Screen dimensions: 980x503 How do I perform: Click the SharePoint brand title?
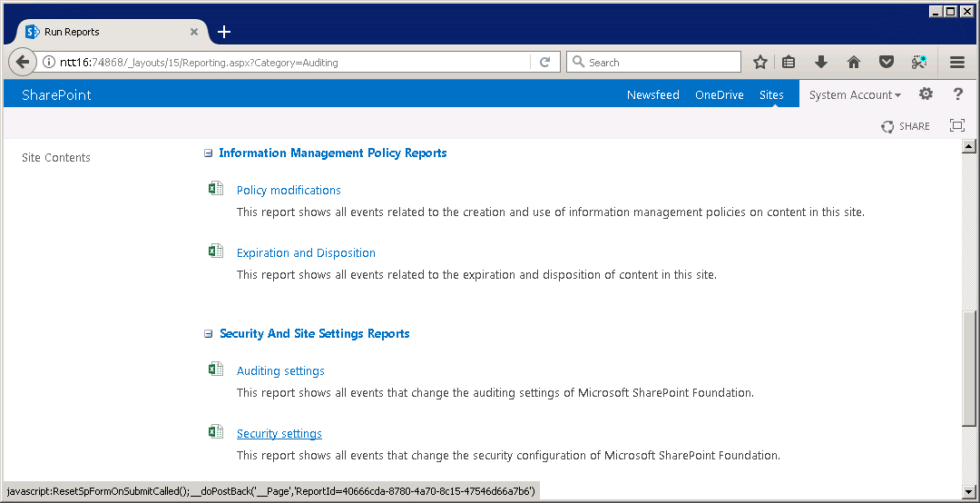click(x=56, y=95)
